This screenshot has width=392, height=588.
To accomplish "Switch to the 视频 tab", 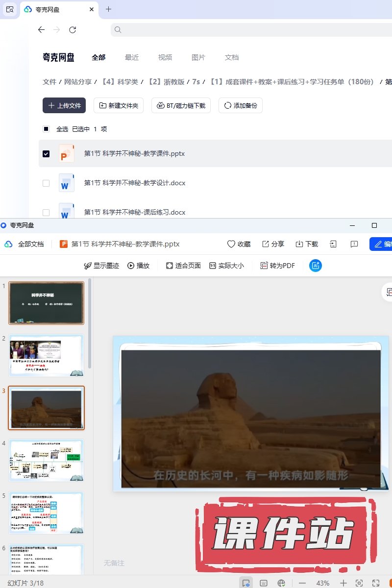I will click(165, 57).
